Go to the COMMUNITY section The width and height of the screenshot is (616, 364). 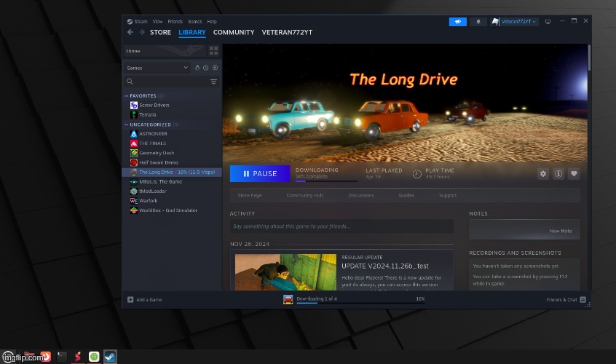point(234,32)
